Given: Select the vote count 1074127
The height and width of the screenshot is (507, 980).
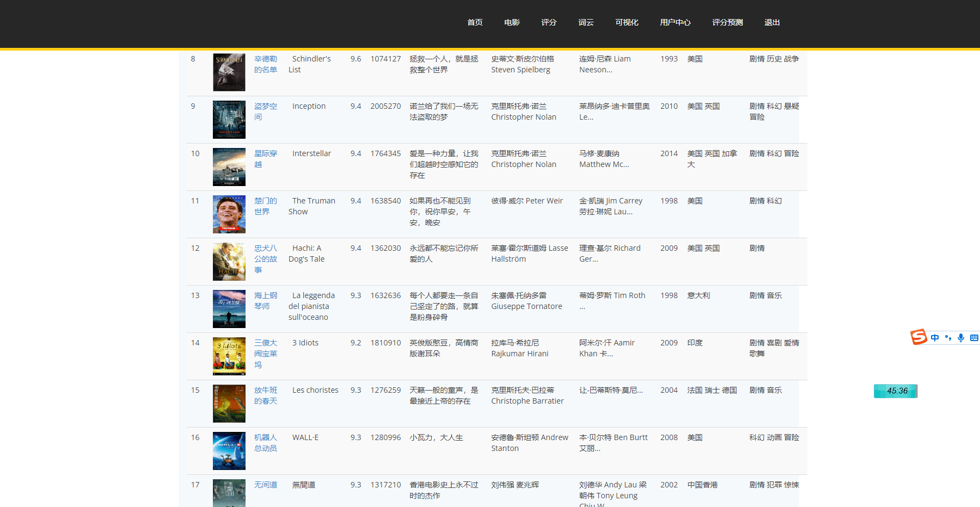Looking at the screenshot, I should pos(385,59).
